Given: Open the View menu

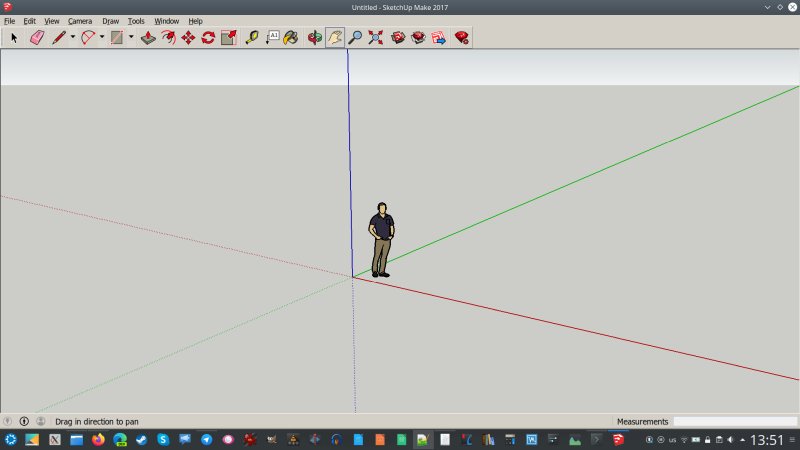Looking at the screenshot, I should (52, 21).
